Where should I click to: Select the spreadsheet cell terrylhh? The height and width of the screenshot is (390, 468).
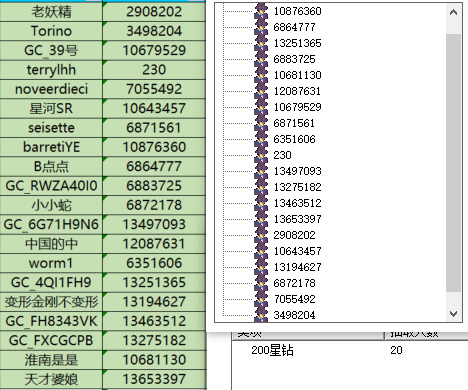(51, 70)
